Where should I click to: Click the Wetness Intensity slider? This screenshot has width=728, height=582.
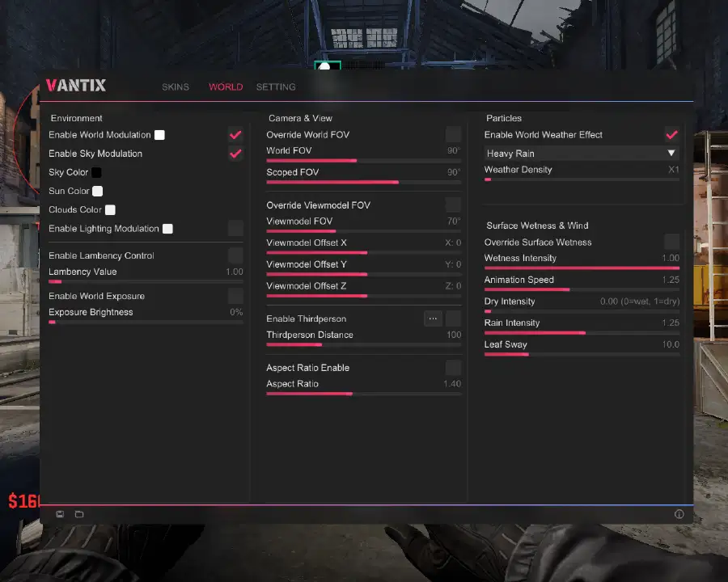pyautogui.click(x=582, y=268)
